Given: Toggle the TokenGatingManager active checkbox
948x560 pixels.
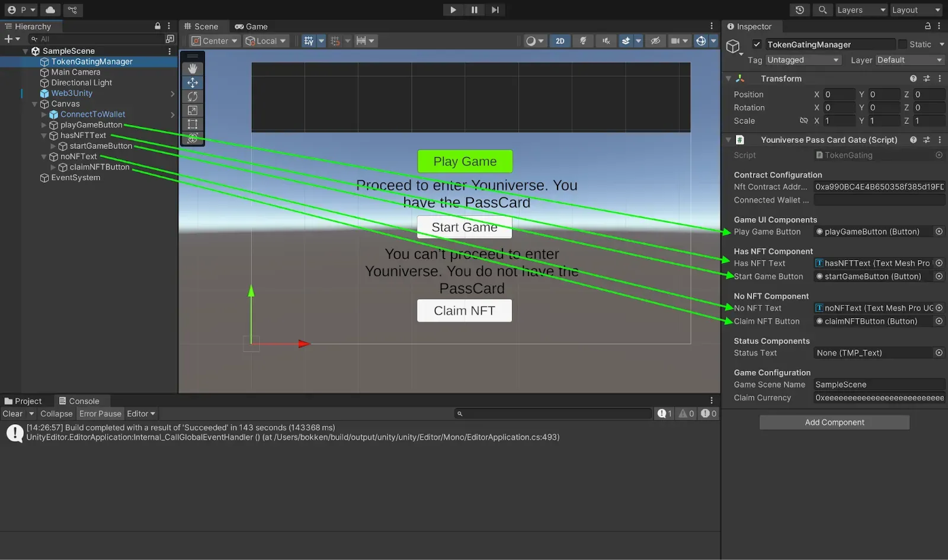Looking at the screenshot, I should [757, 44].
